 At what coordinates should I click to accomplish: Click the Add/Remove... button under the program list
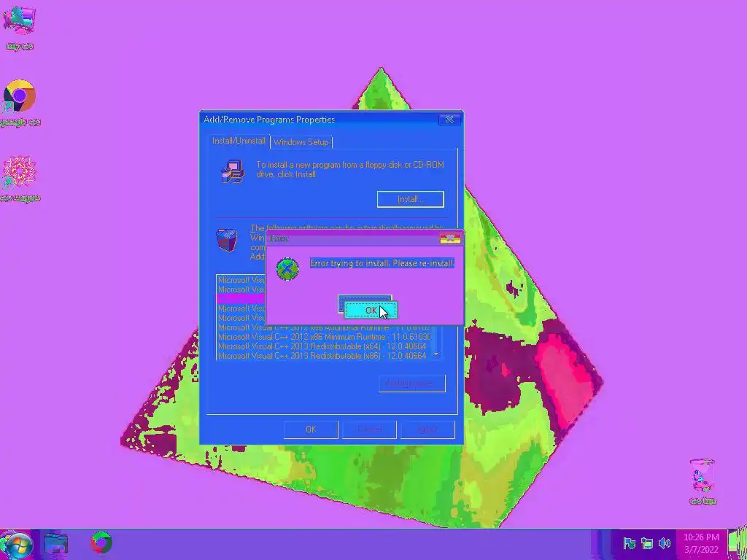(412, 384)
